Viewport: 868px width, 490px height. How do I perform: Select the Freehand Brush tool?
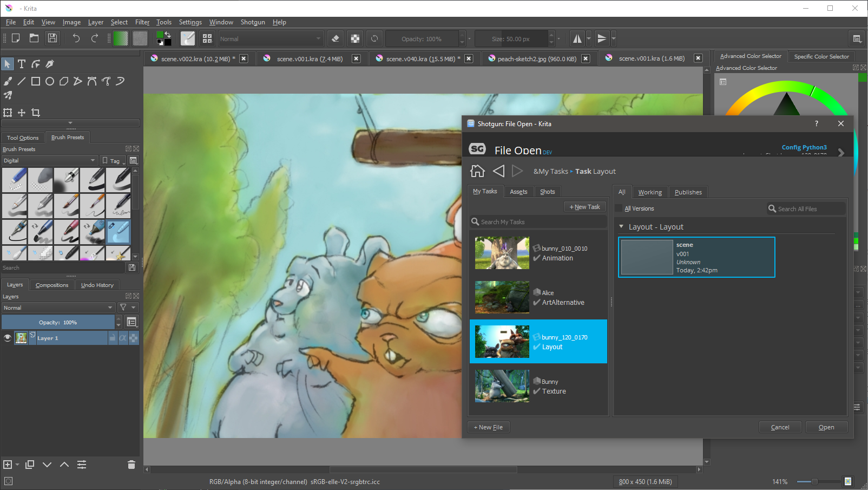coord(8,81)
